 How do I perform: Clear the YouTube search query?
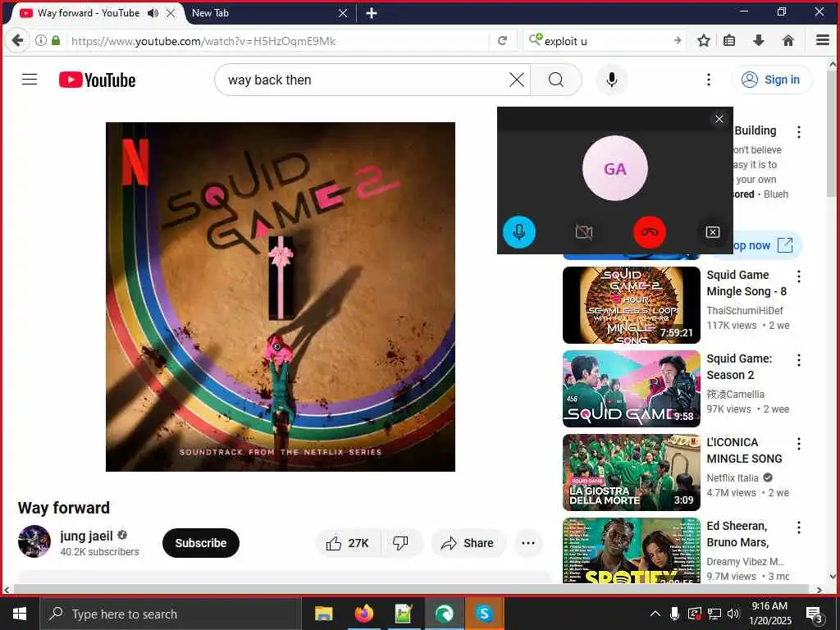click(517, 80)
